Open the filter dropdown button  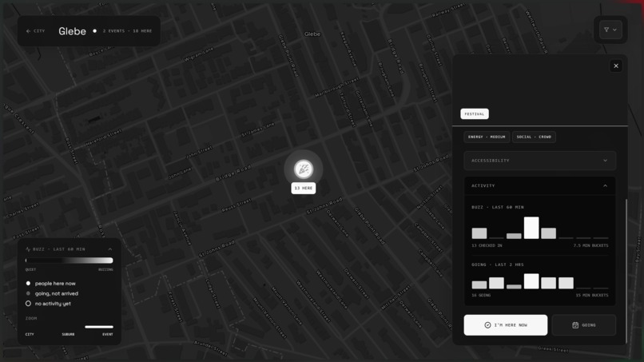[x=610, y=30]
